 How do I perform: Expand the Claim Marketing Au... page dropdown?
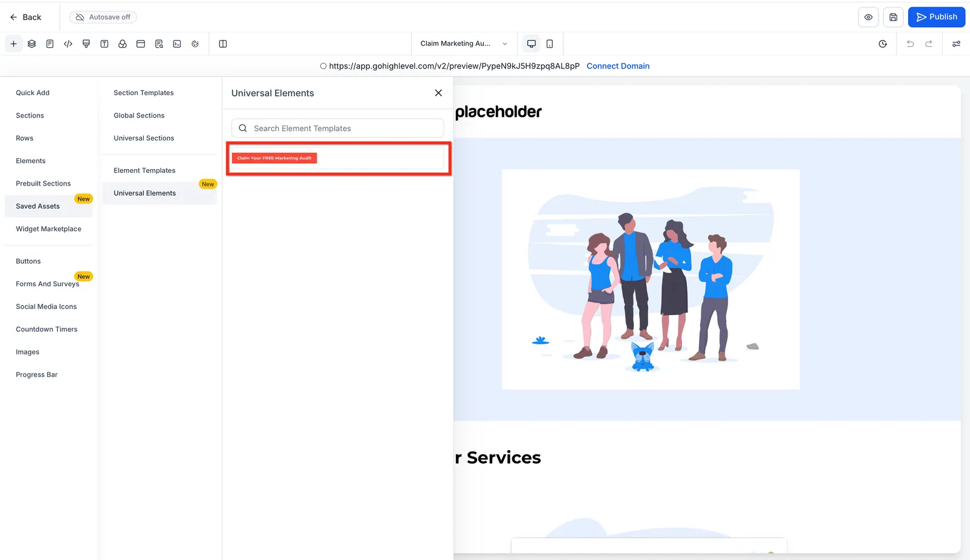point(464,44)
